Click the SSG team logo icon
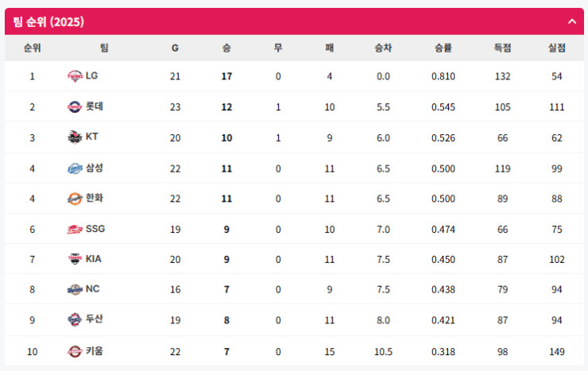 tap(75, 229)
